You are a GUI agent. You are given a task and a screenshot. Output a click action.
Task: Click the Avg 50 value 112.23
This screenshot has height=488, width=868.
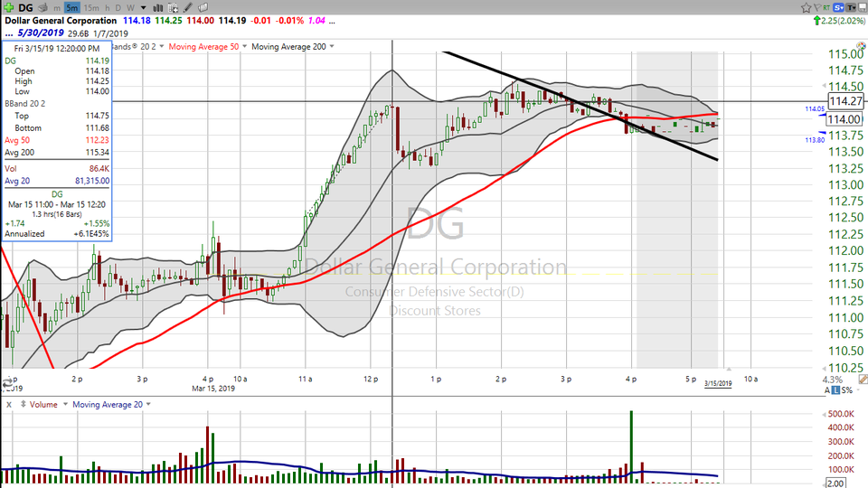[x=98, y=140]
